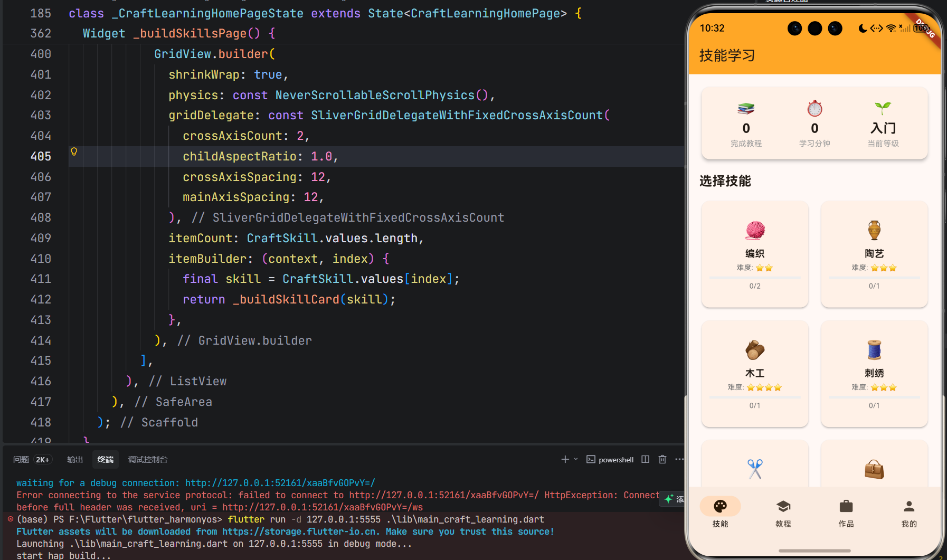Click the 木工 progress bar showing 0/1

[755, 397]
